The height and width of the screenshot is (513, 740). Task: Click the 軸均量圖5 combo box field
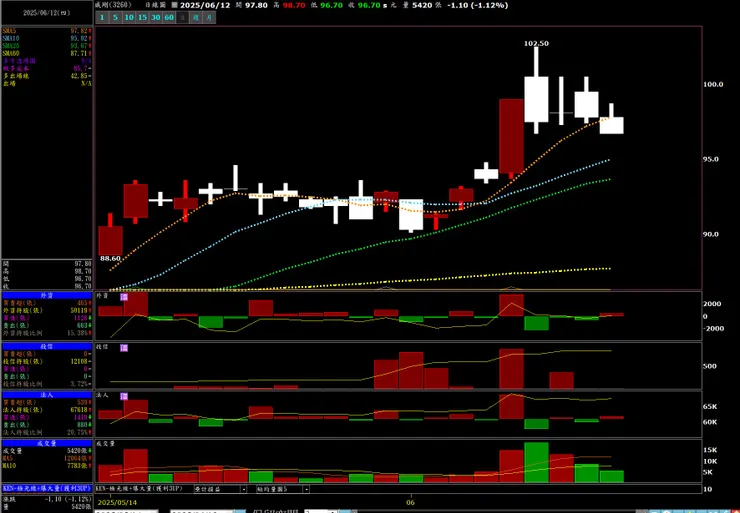283,489
